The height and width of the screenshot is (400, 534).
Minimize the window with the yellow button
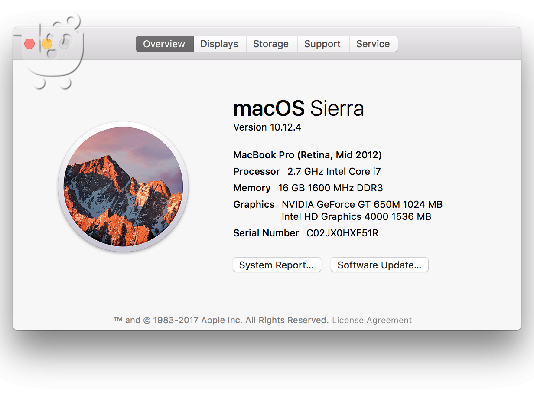coord(47,44)
